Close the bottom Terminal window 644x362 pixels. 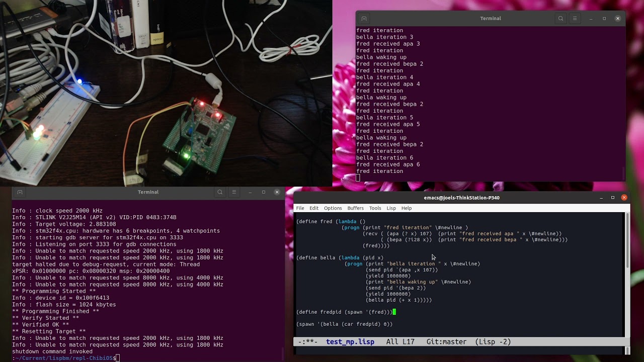pyautogui.click(x=277, y=192)
